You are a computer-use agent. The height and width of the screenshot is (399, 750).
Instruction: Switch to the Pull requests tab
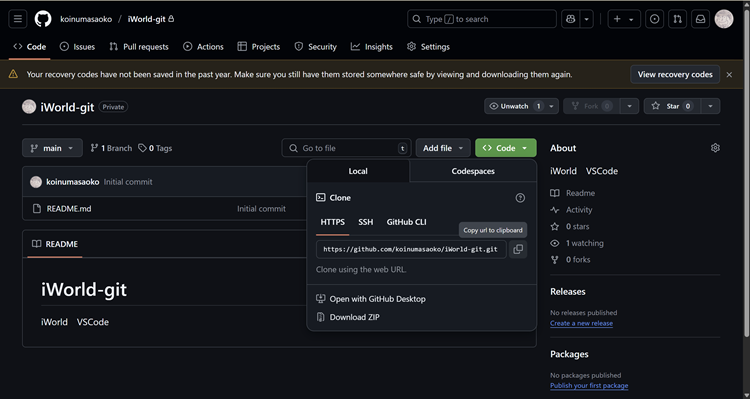point(139,46)
